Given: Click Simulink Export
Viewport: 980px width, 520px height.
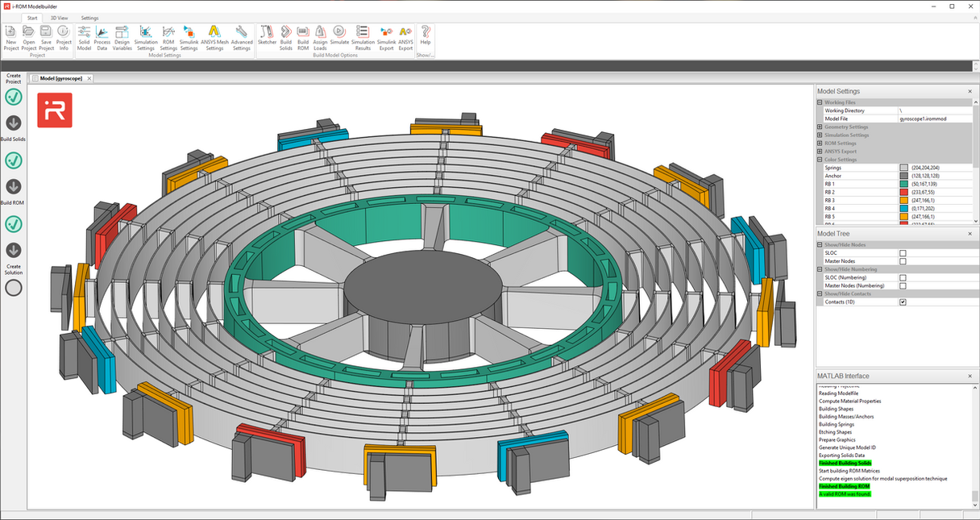Looking at the screenshot, I should click(x=386, y=37).
